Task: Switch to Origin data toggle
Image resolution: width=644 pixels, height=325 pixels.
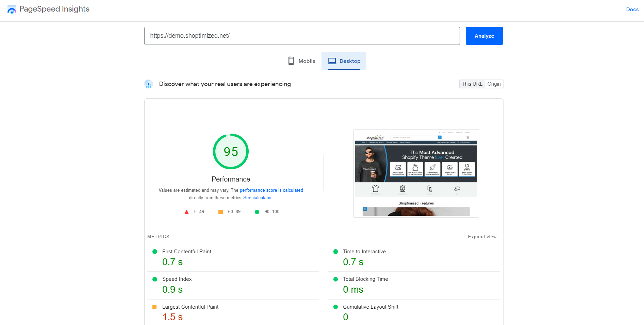Action: (494, 84)
